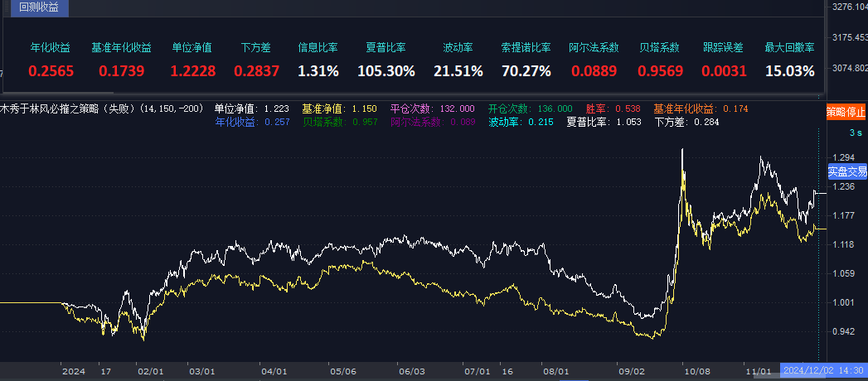
Task: Click the 信息比率 header label
Action: pos(318,47)
